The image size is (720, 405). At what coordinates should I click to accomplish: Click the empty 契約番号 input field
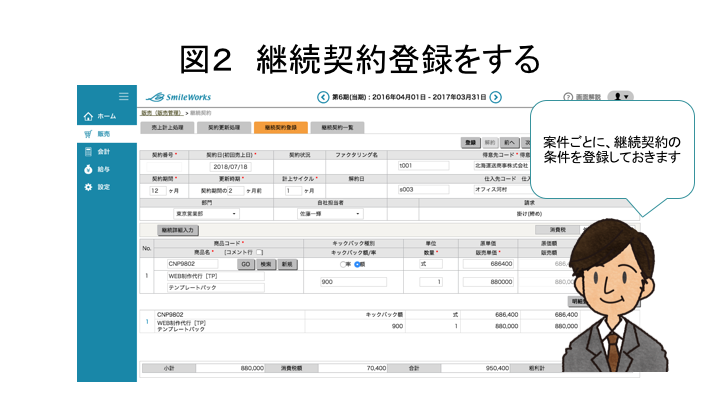[x=164, y=167]
